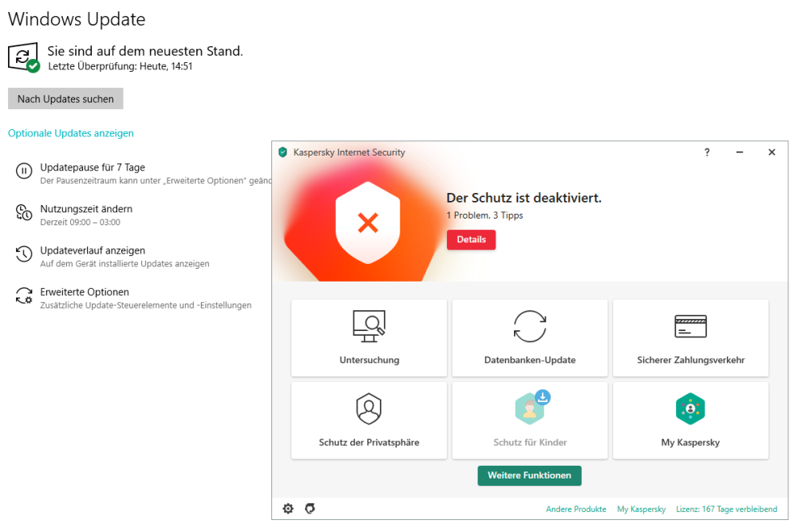Click the 'Windows Update' page heading
Image resolution: width=798 pixels, height=532 pixels.
[77, 19]
